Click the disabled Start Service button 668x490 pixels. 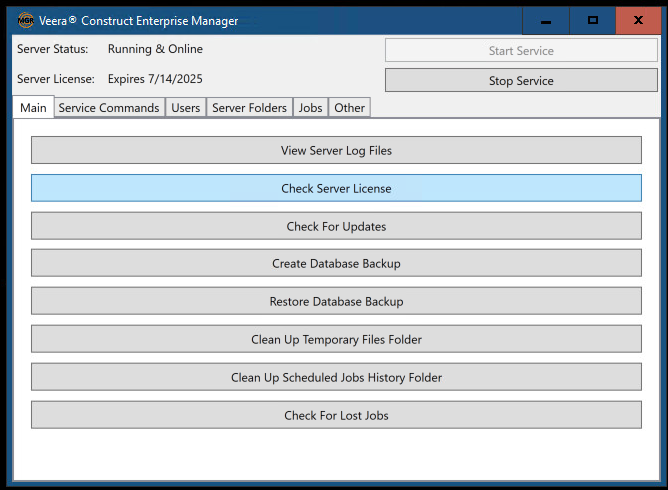(x=521, y=50)
